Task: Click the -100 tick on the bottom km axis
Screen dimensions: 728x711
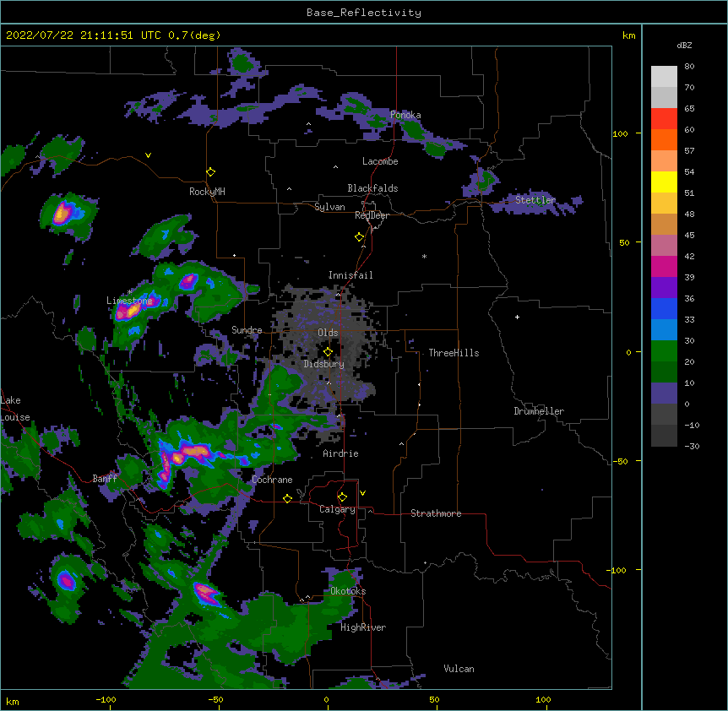Action: click(x=106, y=700)
